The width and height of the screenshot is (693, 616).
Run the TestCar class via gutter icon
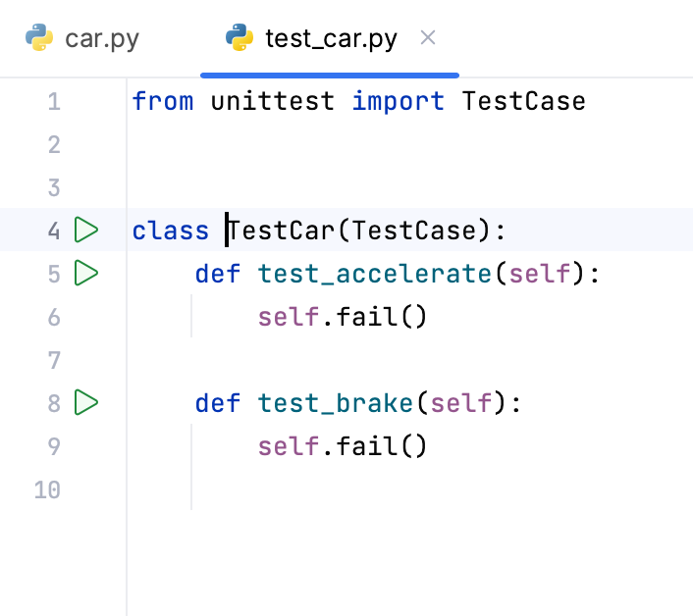87,231
